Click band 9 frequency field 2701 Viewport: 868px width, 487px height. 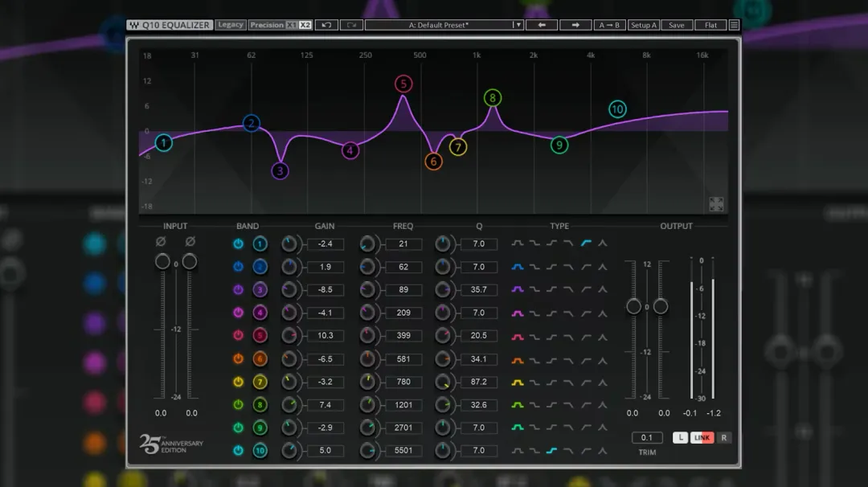coord(403,428)
